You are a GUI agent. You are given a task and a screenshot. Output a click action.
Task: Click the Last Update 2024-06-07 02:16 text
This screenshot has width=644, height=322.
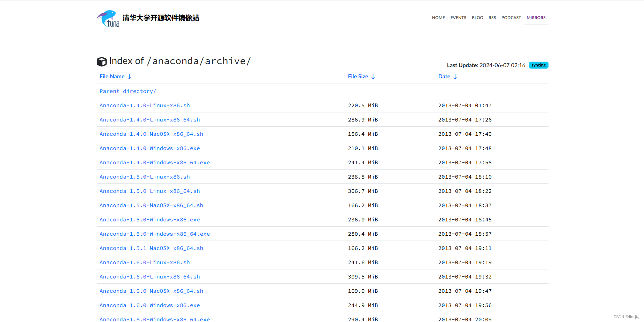(486, 65)
